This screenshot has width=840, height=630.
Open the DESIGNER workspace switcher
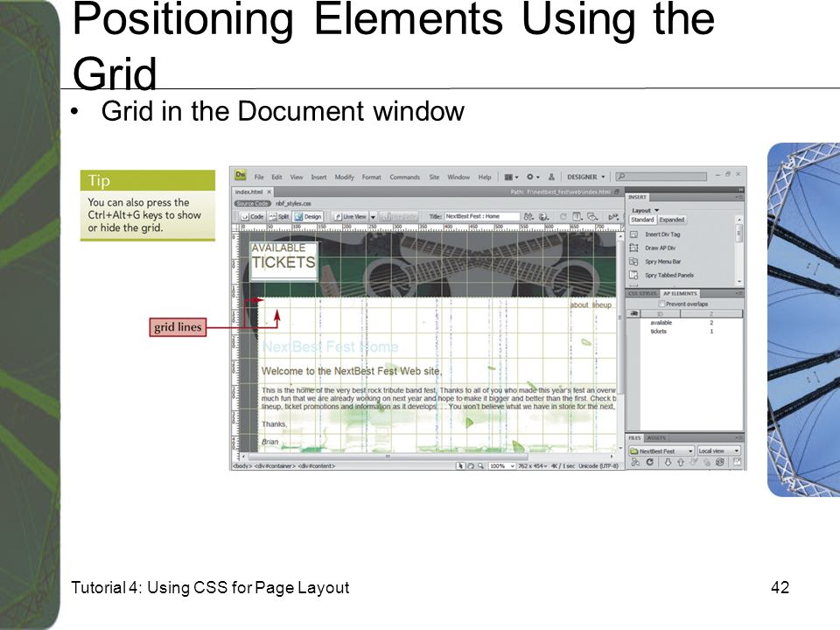586,177
